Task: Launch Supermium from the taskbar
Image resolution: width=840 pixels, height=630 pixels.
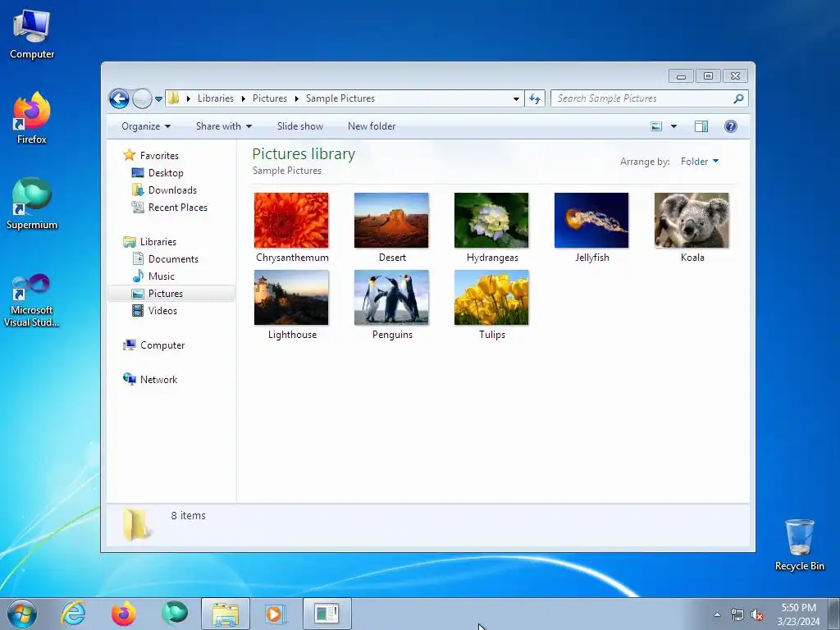Action: pyautogui.click(x=175, y=614)
